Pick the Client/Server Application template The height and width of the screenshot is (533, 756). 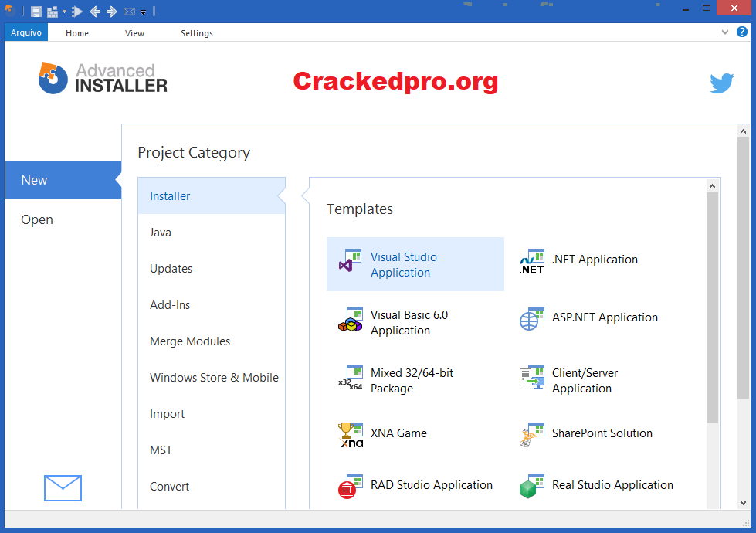click(x=597, y=380)
